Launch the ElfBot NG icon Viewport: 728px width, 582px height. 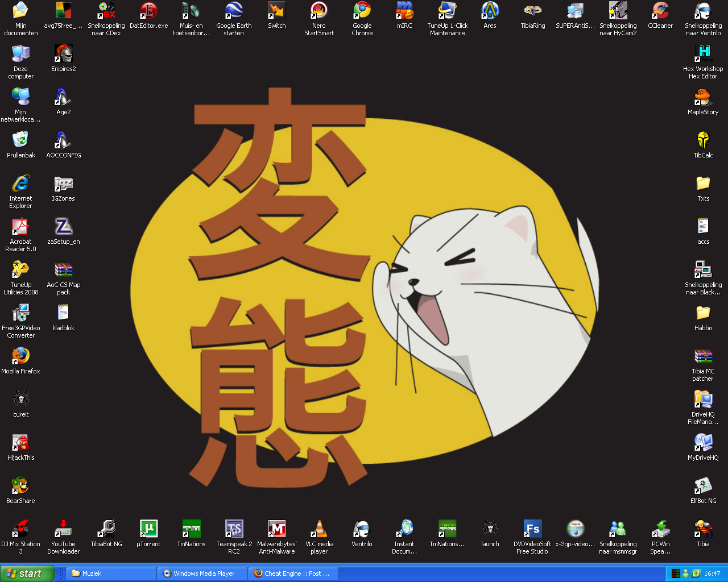pyautogui.click(x=703, y=485)
